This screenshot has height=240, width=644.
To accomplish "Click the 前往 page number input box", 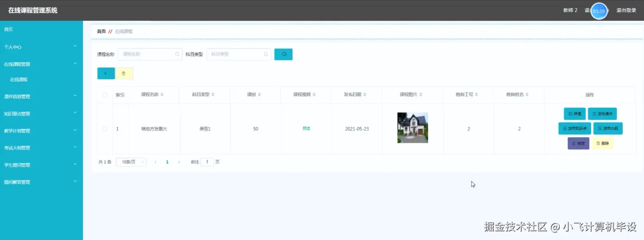I will [207, 162].
